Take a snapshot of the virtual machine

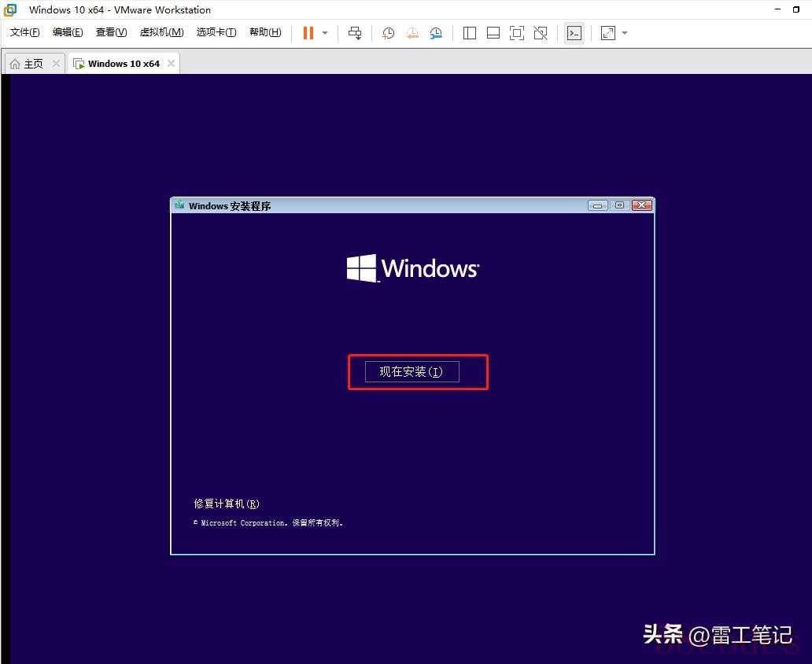(388, 33)
